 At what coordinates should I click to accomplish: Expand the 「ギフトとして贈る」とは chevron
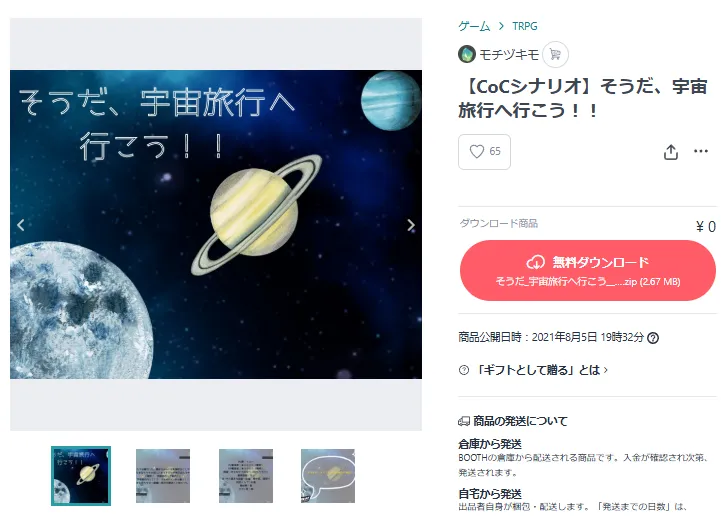[606, 370]
